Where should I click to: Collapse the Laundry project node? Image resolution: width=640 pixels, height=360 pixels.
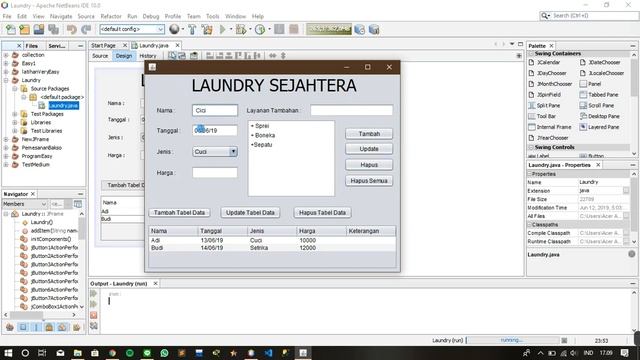pyautogui.click(x=6, y=80)
